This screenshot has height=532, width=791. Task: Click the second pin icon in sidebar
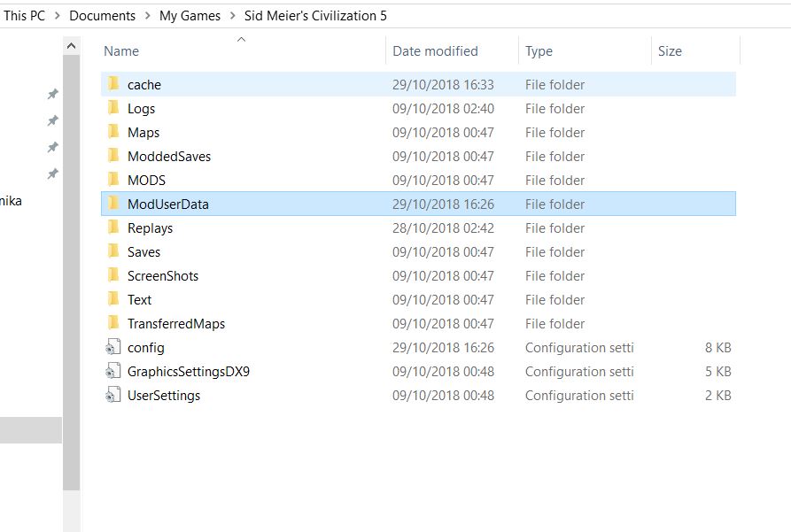click(x=52, y=120)
